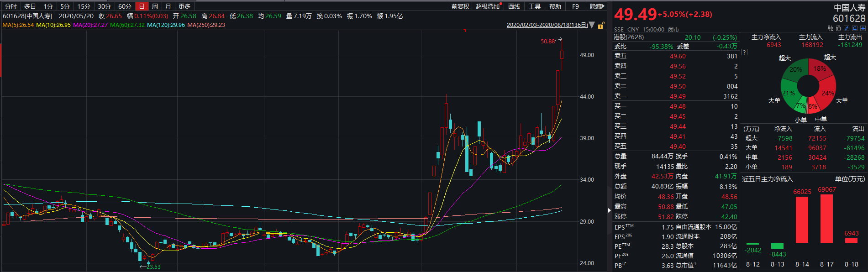Viewport: 868px width, 272px height.
Task: Select the 买二 49.45 order row
Action: pyautogui.click(x=675, y=116)
